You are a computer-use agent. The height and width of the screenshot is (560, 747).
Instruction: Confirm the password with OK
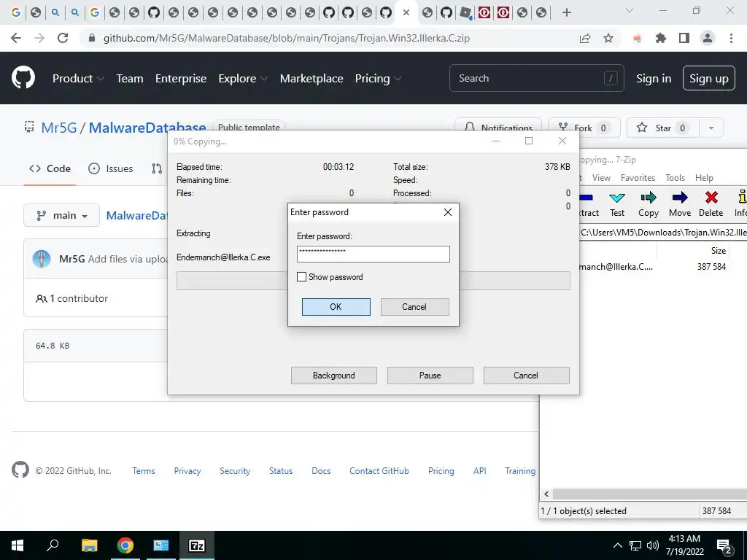(336, 307)
